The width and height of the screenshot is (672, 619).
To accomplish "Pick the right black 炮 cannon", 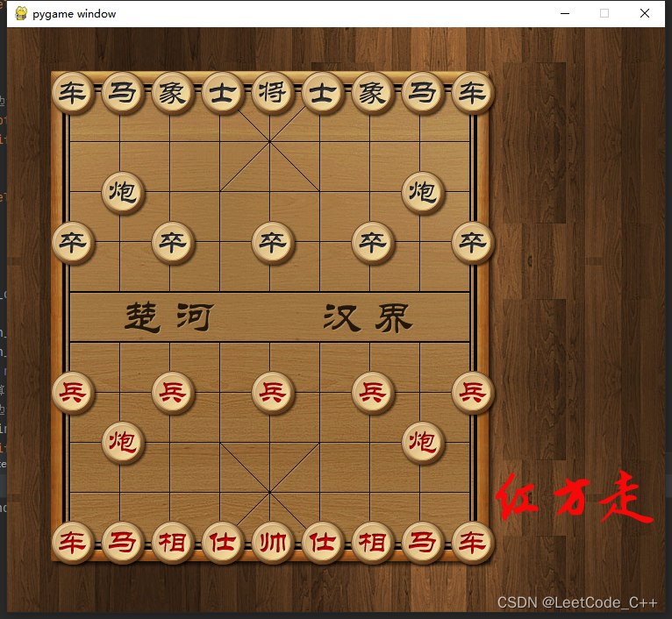I will coord(423,192).
